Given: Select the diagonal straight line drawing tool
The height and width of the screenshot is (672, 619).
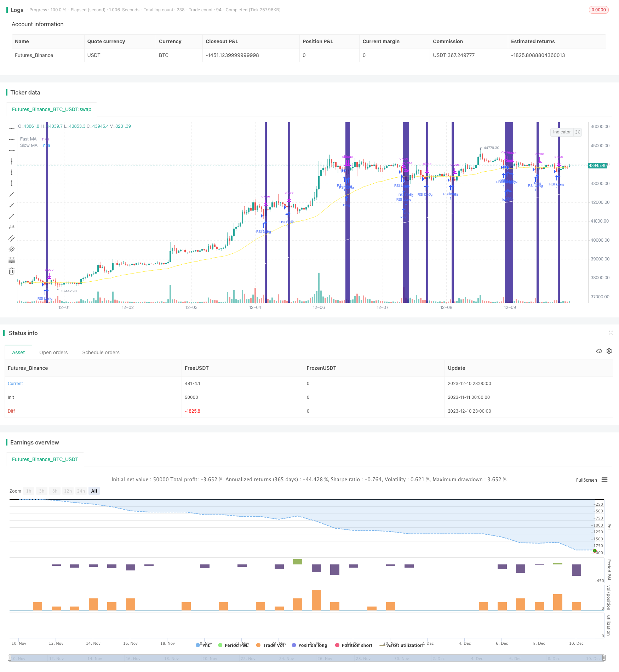Looking at the screenshot, I should click(x=12, y=194).
